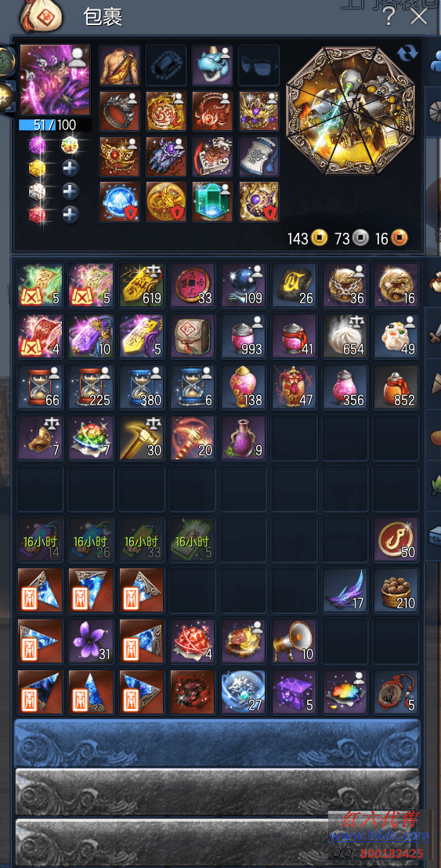Click the basket of nuts with count 210
The height and width of the screenshot is (868, 441).
click(x=396, y=590)
